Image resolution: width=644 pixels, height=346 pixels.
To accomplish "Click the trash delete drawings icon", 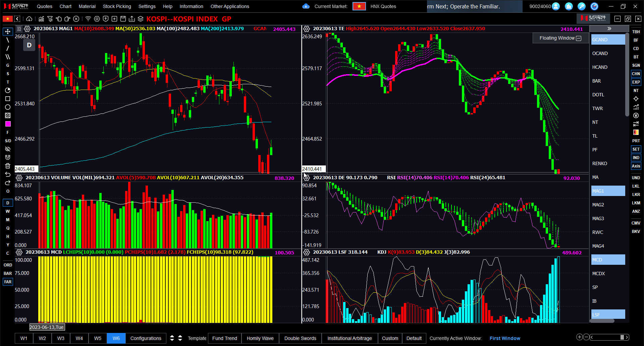I will point(8,166).
